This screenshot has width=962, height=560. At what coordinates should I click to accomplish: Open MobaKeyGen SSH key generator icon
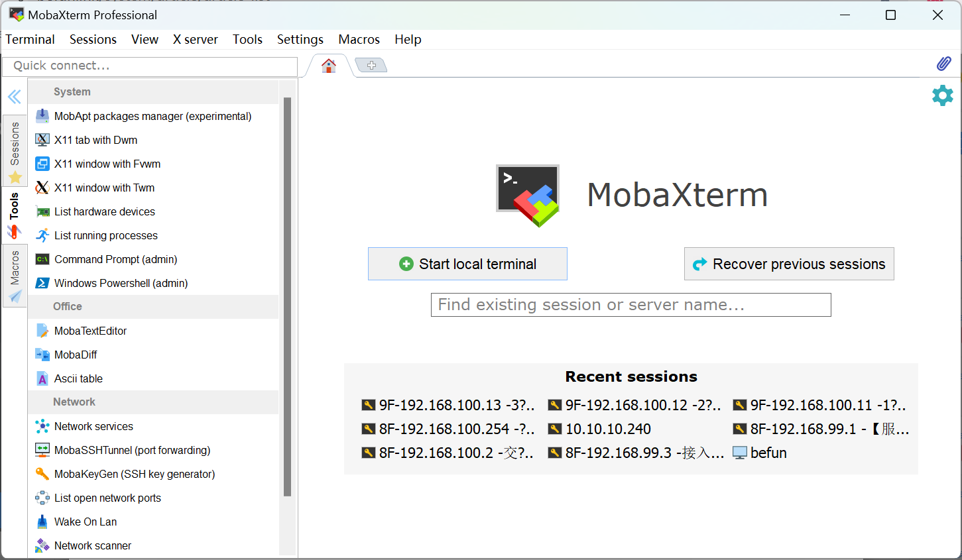pyautogui.click(x=42, y=474)
